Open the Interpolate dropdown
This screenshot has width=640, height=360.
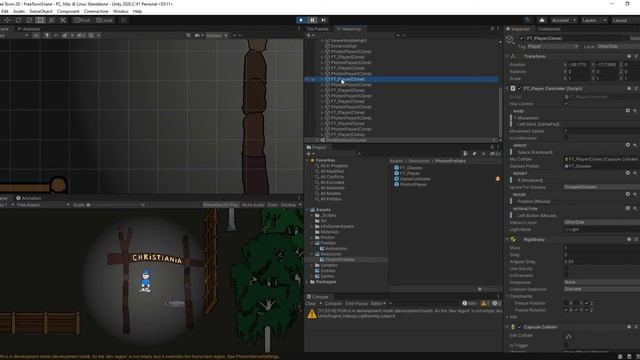(602, 282)
